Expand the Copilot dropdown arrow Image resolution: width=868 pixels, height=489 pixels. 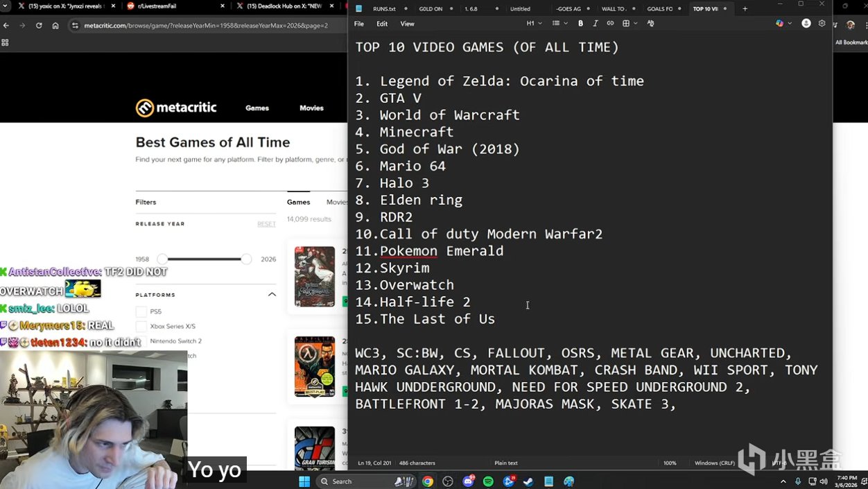click(x=790, y=23)
